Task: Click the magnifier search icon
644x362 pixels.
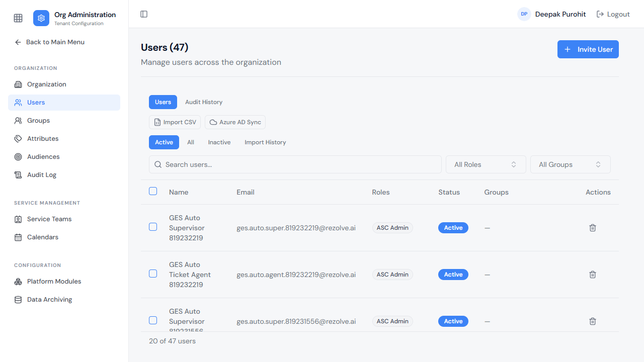Action: coord(158,164)
